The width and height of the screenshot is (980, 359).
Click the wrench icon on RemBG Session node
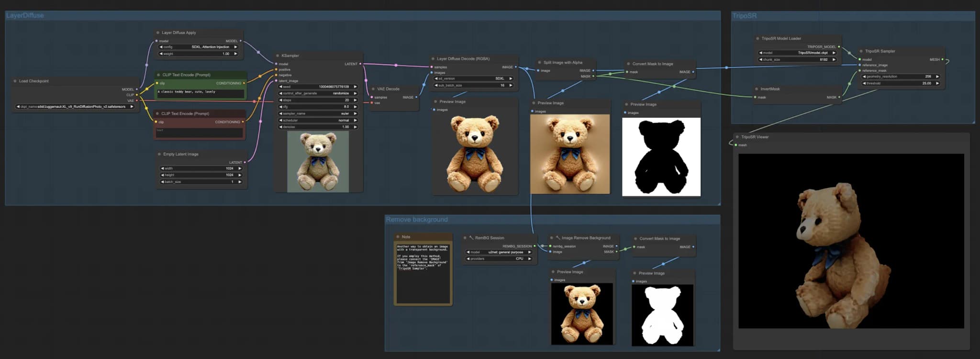[471, 238]
